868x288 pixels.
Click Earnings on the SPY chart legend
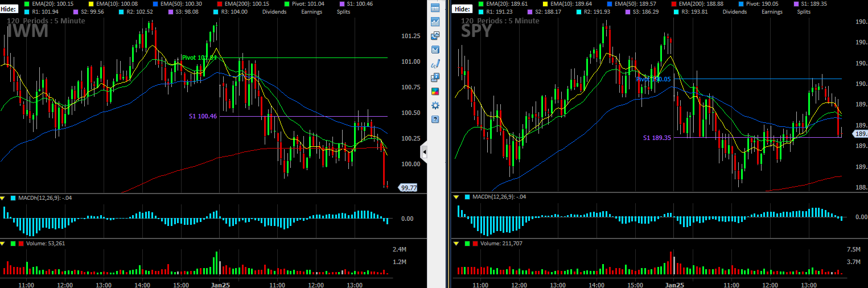pyautogui.click(x=772, y=12)
